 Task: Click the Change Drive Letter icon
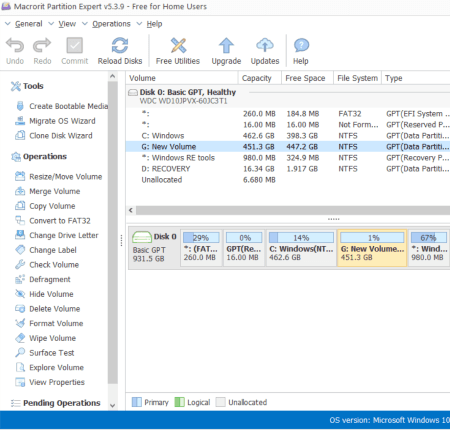[20, 235]
